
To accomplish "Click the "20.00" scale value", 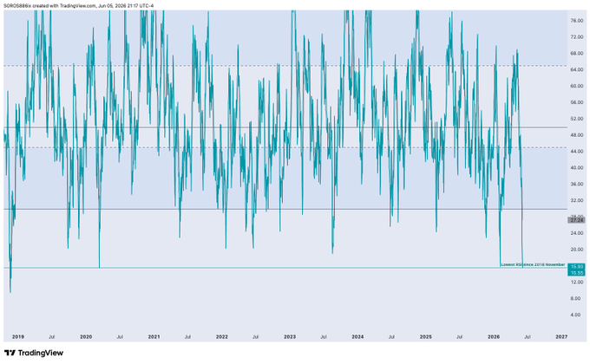I will point(576,250).
